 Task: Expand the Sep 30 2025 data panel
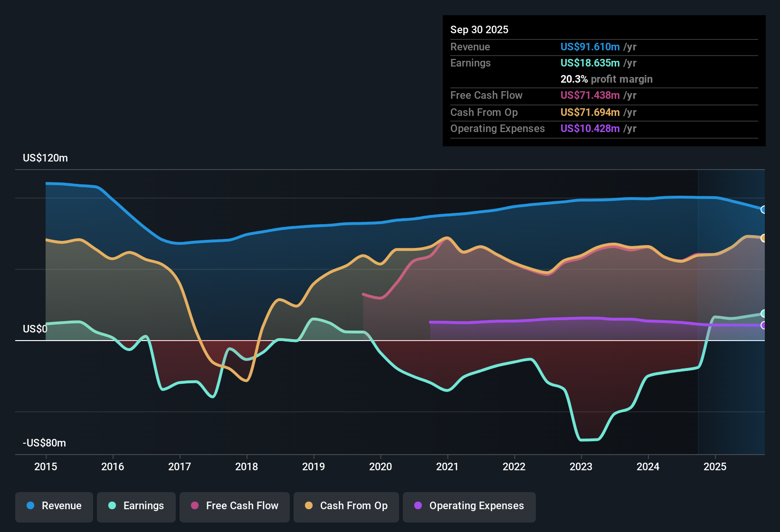coord(479,29)
